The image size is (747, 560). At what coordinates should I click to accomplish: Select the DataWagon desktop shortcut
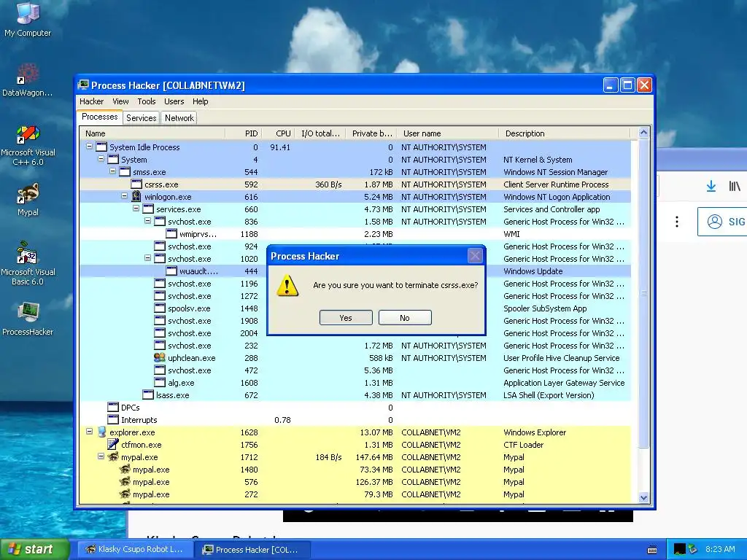coord(28,80)
